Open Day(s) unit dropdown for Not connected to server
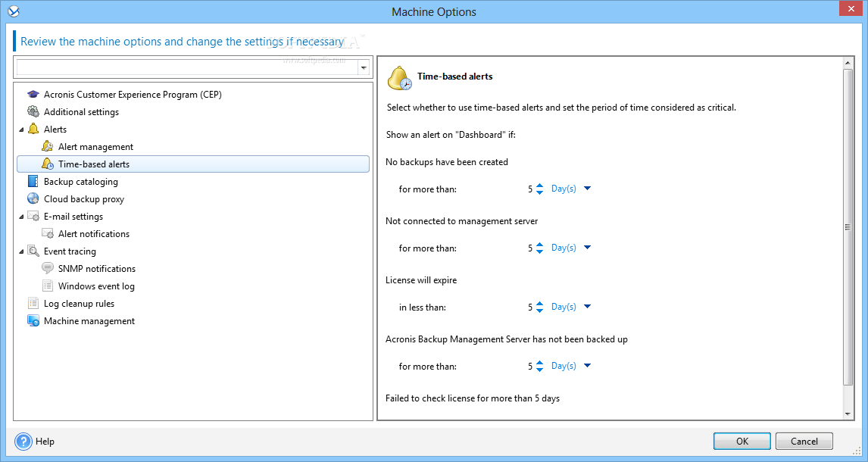The width and height of the screenshot is (868, 462). 587,248
